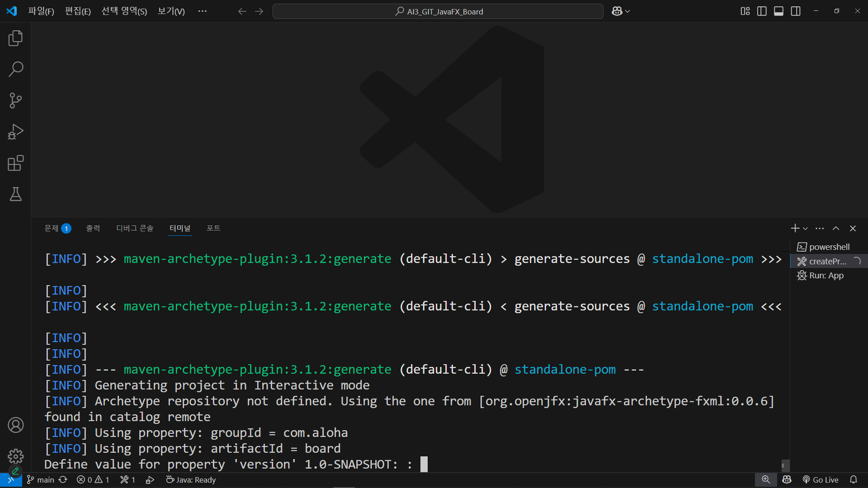Viewport: 868px width, 488px height.
Task: Open Copilot status icon in status bar
Action: (787, 480)
